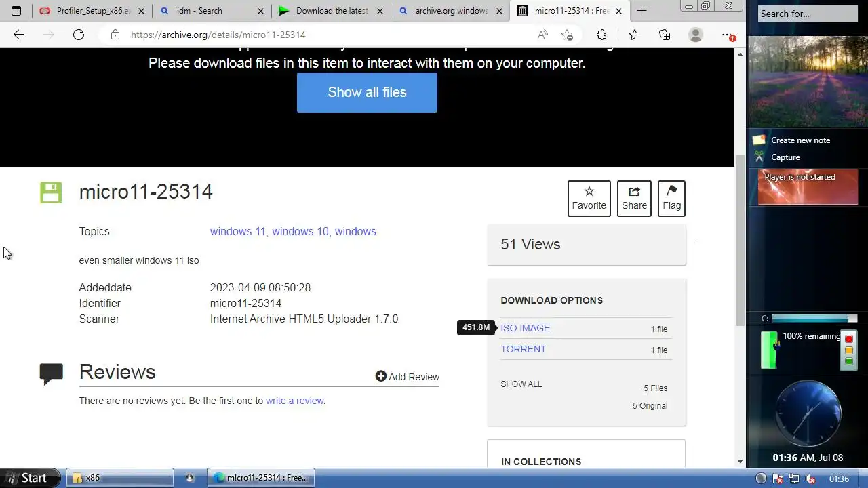Image resolution: width=868 pixels, height=488 pixels.
Task: Click the scrollbar down arrow
Action: point(740,462)
